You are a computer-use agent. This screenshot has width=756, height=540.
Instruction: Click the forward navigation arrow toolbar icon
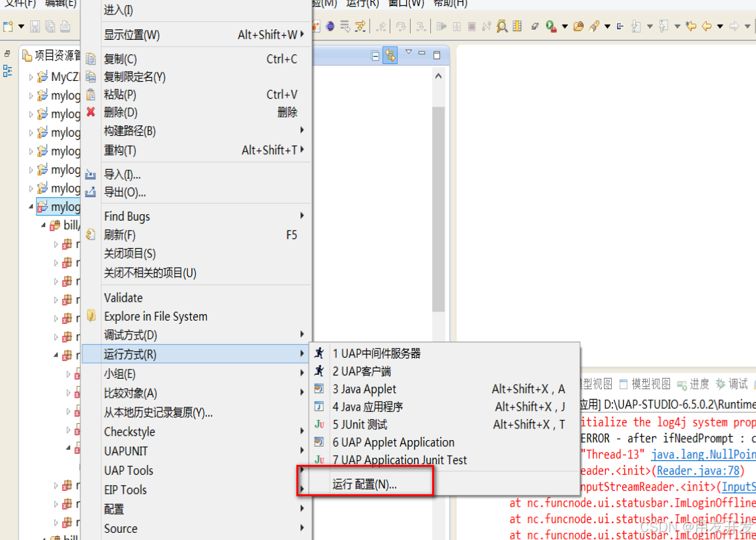click(734, 26)
